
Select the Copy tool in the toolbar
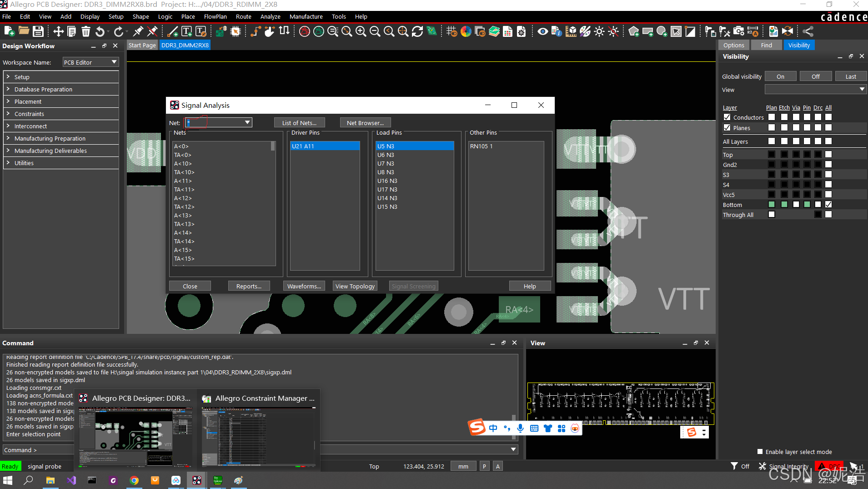coord(72,31)
